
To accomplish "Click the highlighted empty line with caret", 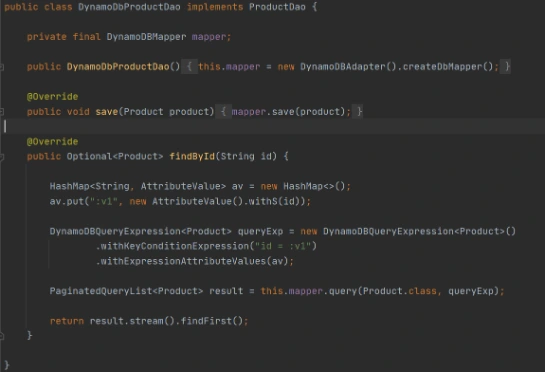I will click(272, 126).
